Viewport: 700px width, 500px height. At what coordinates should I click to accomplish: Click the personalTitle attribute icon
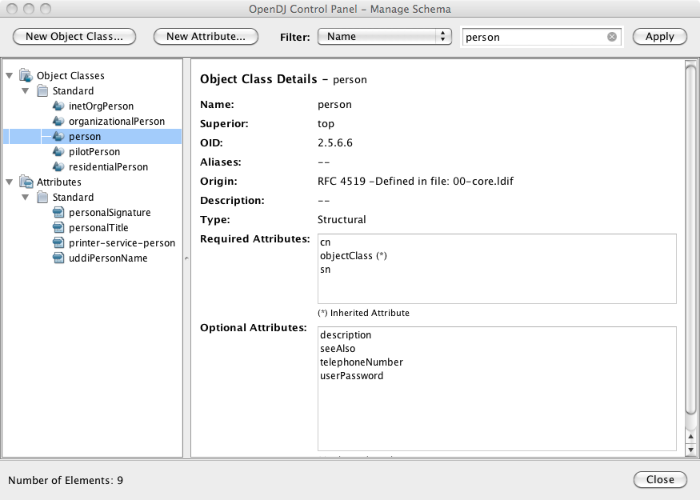58,228
